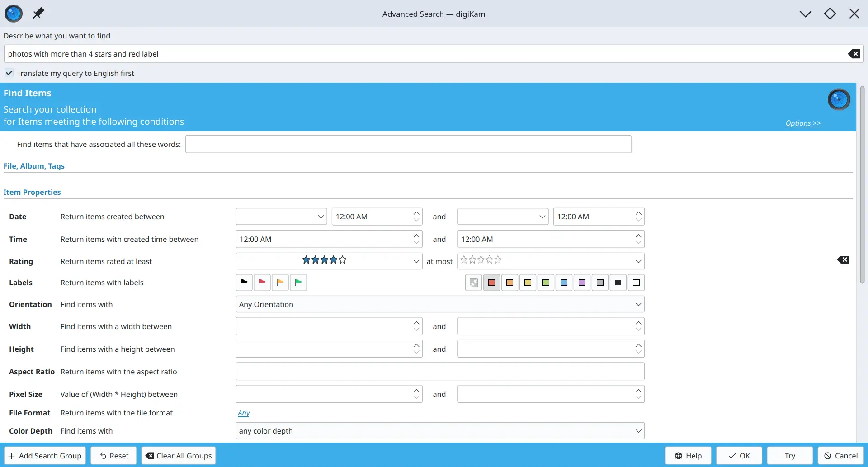This screenshot has height=467, width=868.
Task: Click the title bar minimize chevron
Action: [805, 14]
